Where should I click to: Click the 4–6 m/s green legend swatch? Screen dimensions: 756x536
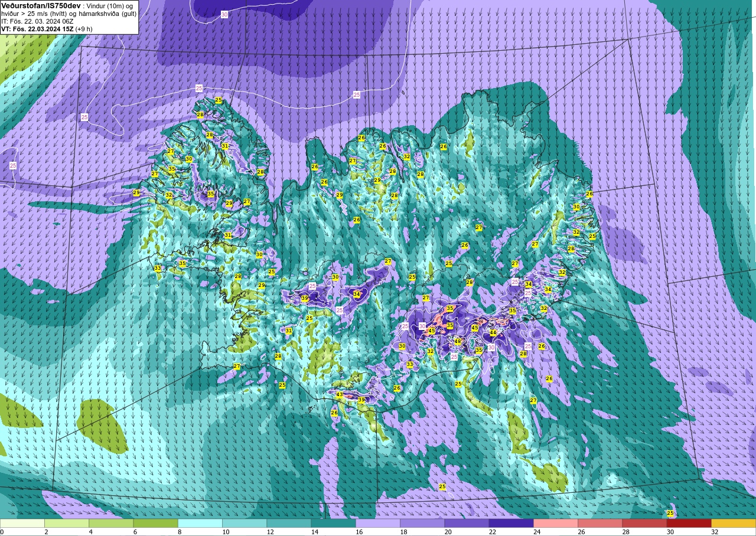(111, 523)
